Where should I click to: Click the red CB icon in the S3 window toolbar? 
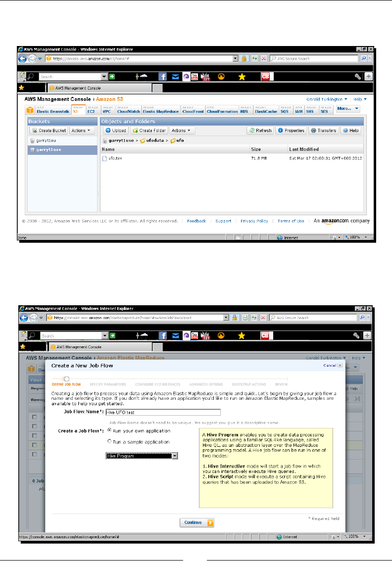[265, 76]
